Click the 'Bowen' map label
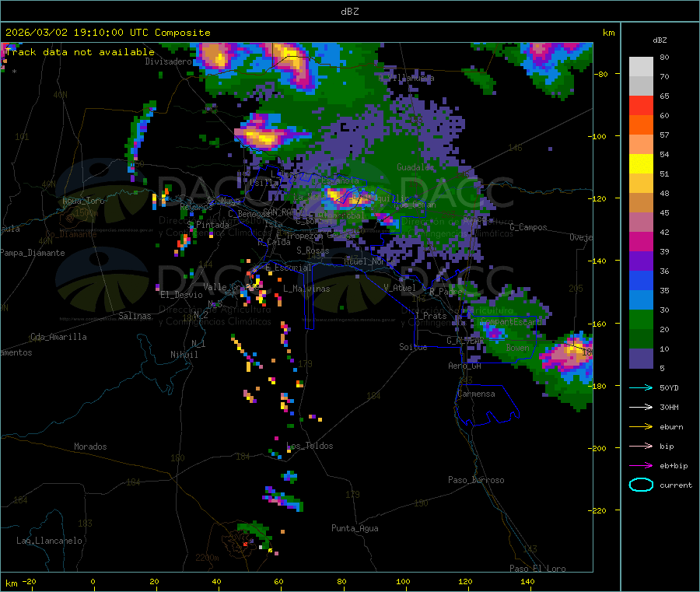The height and width of the screenshot is (592, 700). tap(517, 347)
